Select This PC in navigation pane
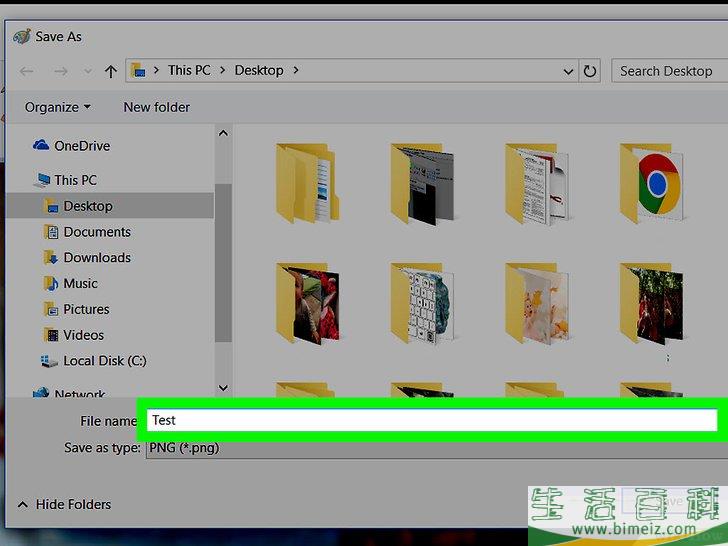The width and height of the screenshot is (728, 546). click(x=75, y=180)
